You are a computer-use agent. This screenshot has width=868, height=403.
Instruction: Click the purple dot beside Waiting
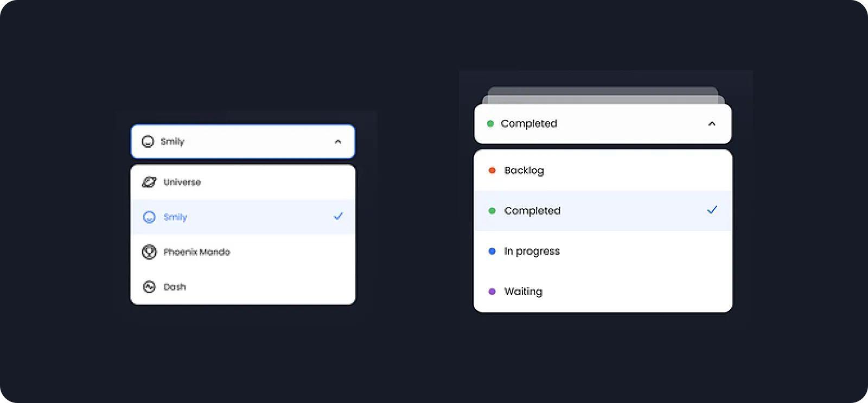tap(492, 292)
